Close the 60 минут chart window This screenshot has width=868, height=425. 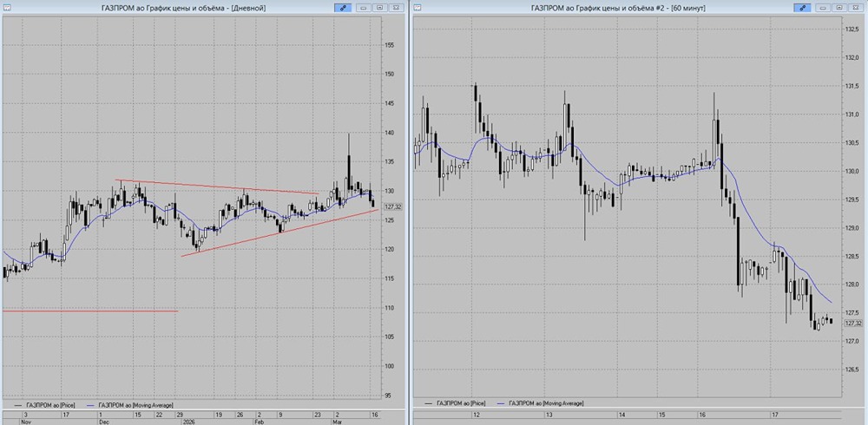click(856, 8)
